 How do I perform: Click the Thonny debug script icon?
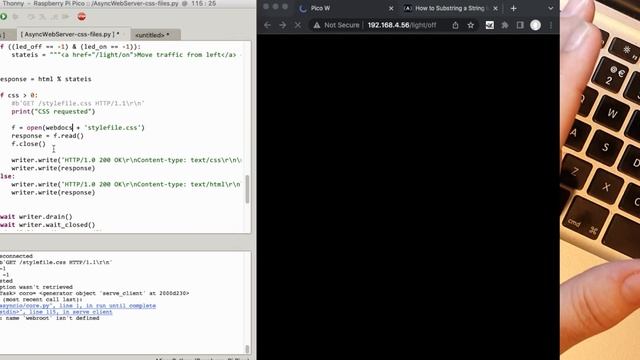tap(16, 17)
